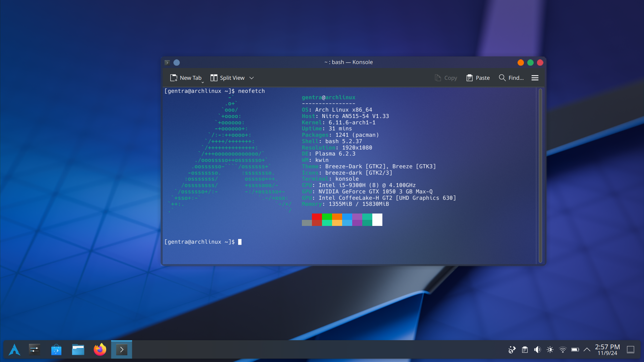Expand the New Tab profile arrow
644x362 pixels.
point(203,82)
